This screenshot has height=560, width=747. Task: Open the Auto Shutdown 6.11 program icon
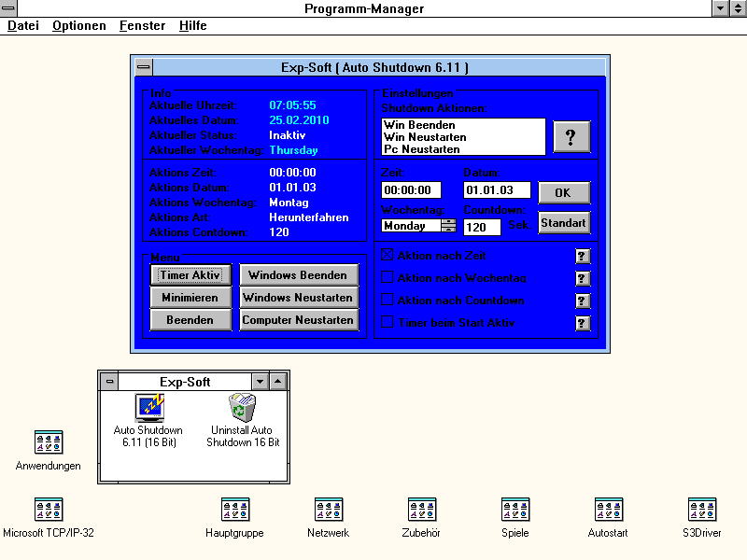[x=148, y=408]
